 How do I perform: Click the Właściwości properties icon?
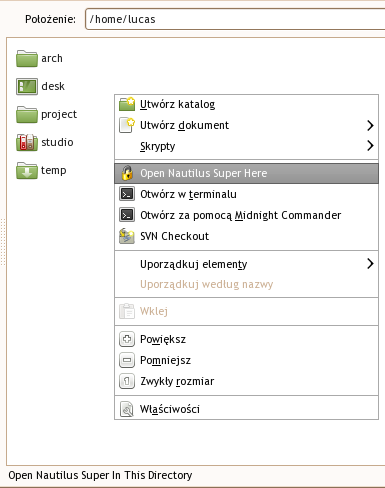click(127, 409)
